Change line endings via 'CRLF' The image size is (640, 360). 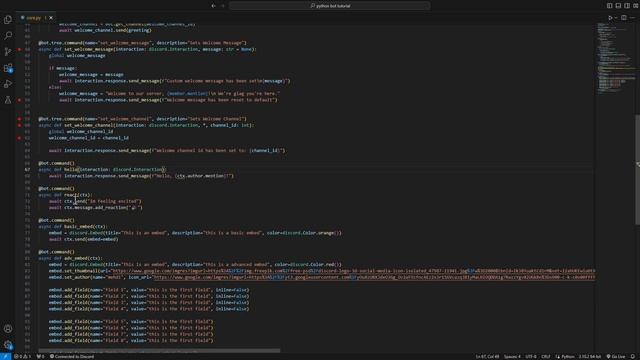coord(546,356)
